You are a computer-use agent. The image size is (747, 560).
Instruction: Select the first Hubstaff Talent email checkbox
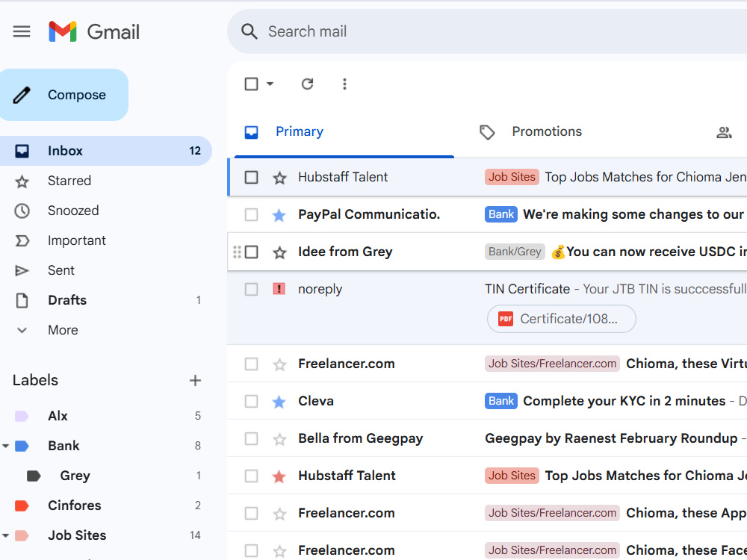pos(251,178)
